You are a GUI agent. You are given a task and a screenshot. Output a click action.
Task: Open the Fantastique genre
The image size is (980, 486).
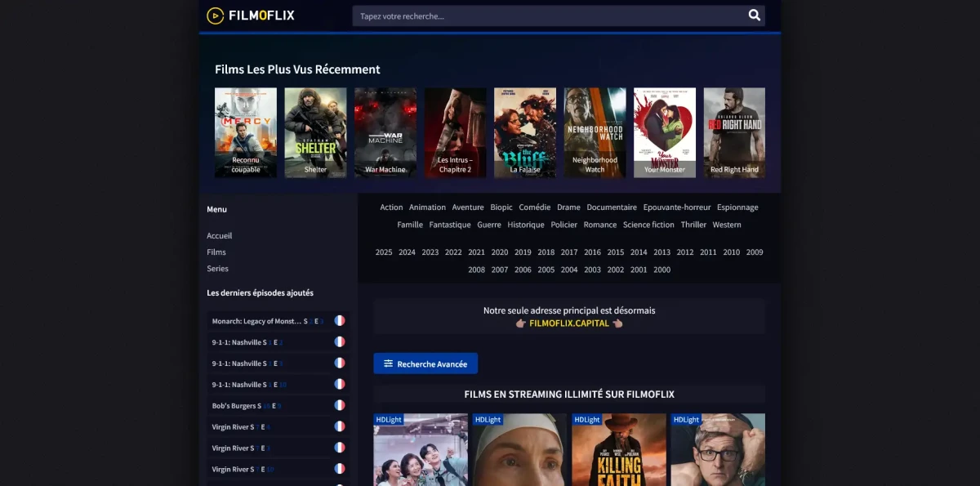point(450,225)
